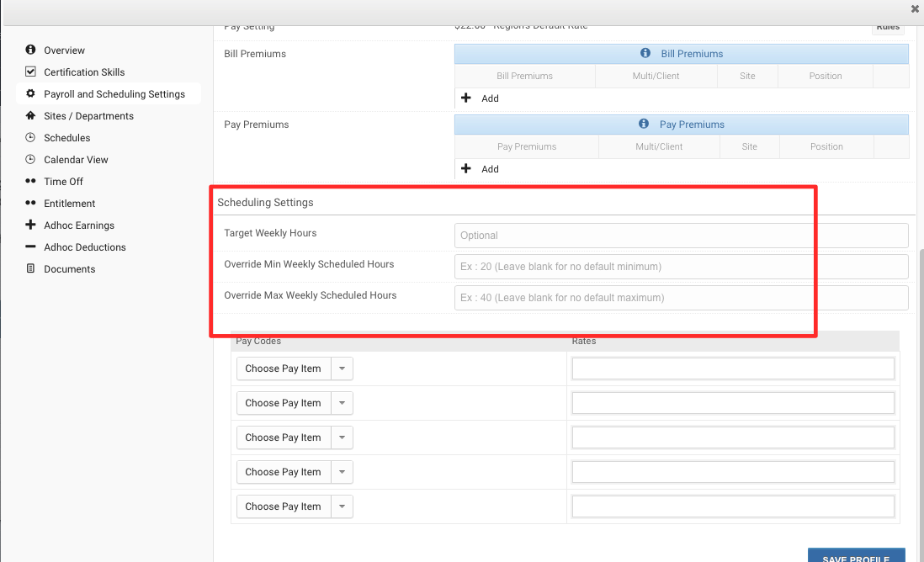Click the Save Profile button
The height and width of the screenshot is (562, 924).
click(x=856, y=555)
